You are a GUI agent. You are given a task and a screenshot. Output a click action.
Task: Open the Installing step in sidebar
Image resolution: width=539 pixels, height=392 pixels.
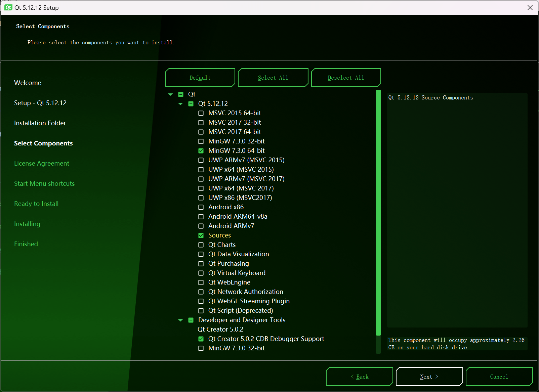(27, 224)
